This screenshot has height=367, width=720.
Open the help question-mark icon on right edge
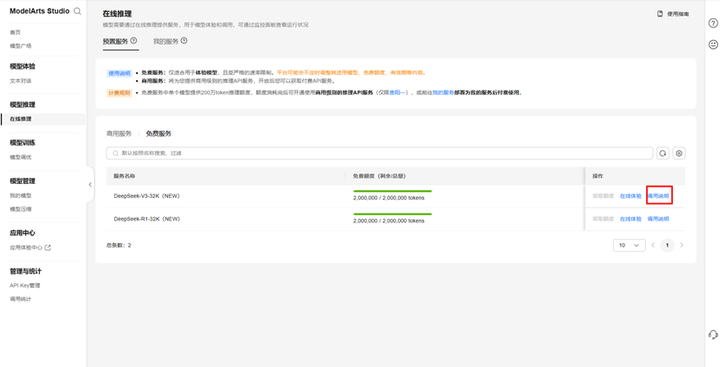click(713, 23)
